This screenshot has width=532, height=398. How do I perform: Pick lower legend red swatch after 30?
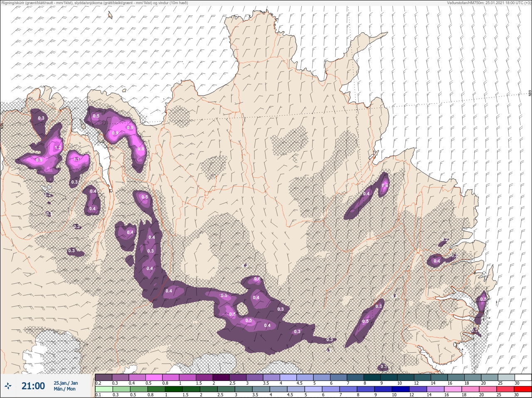tap(523, 390)
